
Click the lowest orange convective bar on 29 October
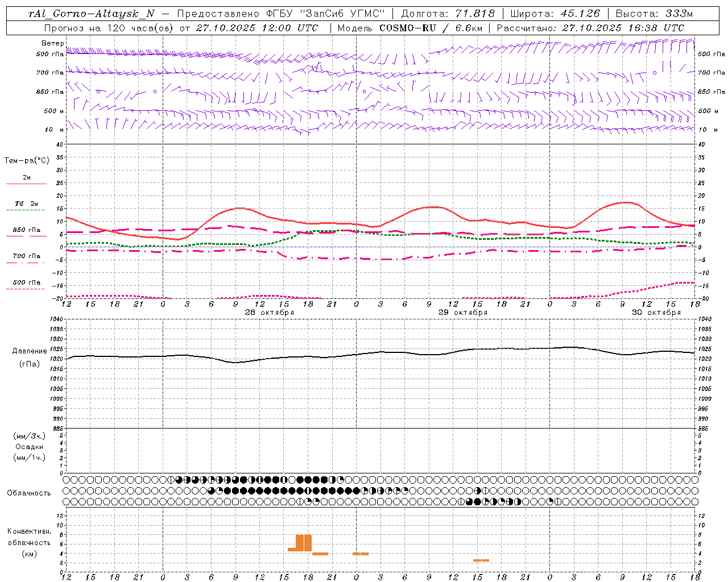481,560
